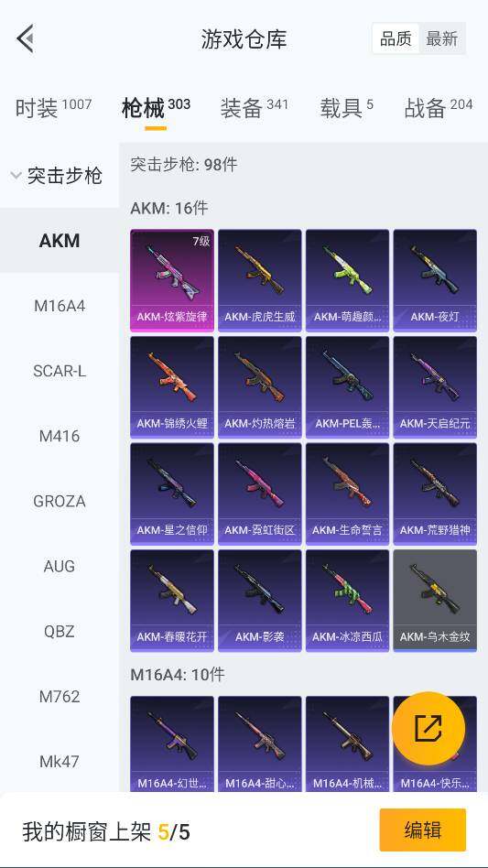Go to the 载具 tab

(346, 107)
